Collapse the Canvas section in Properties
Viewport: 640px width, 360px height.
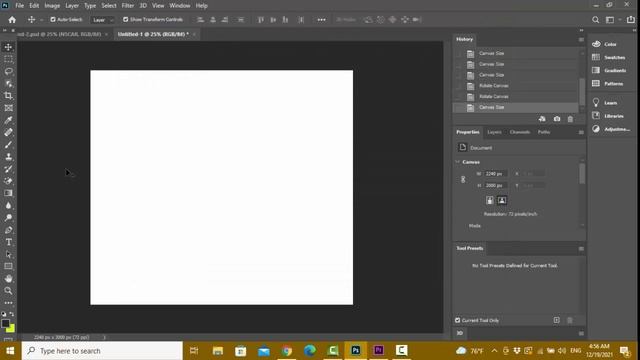(458, 162)
